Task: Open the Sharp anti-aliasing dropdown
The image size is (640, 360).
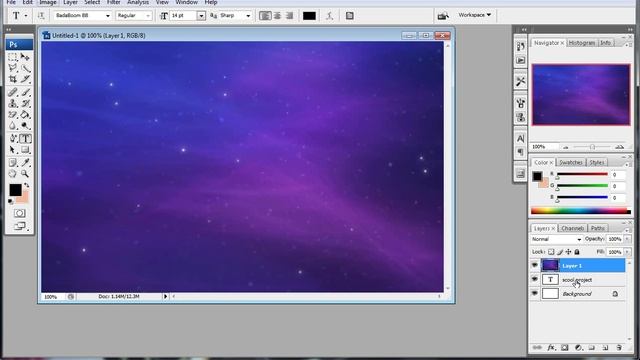Action: click(248, 16)
